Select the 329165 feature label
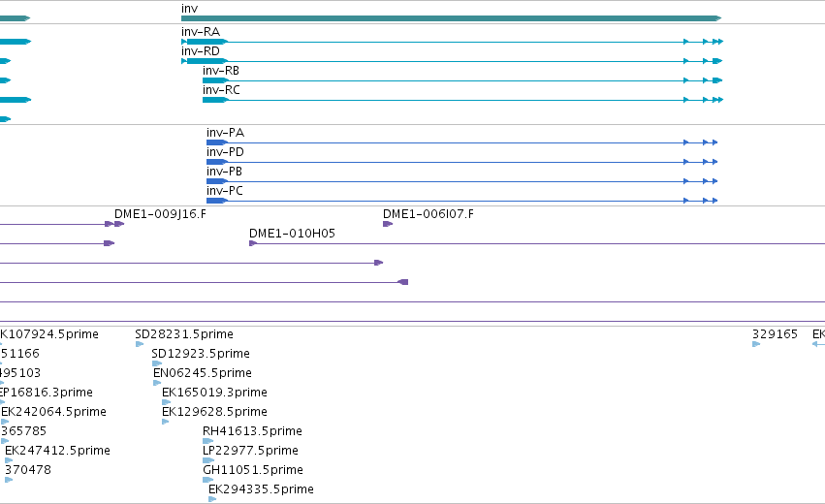The width and height of the screenshot is (825, 504). [775, 334]
